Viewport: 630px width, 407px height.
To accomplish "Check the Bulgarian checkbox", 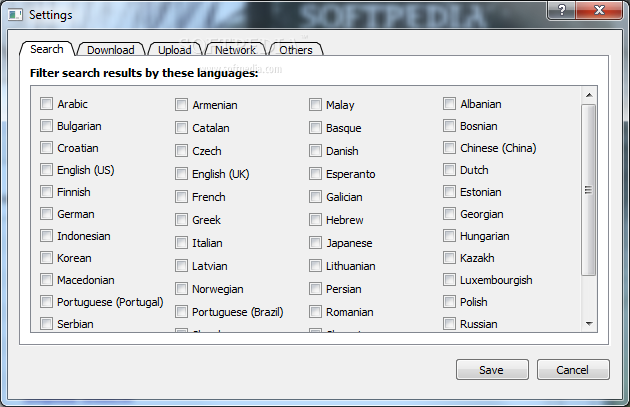I will (46, 126).
